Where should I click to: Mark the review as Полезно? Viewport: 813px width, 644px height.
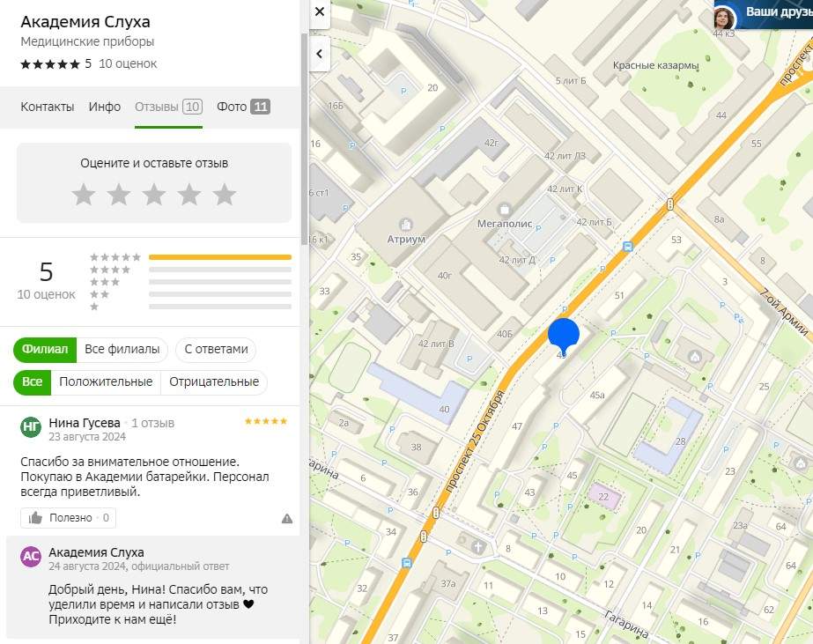[69, 518]
